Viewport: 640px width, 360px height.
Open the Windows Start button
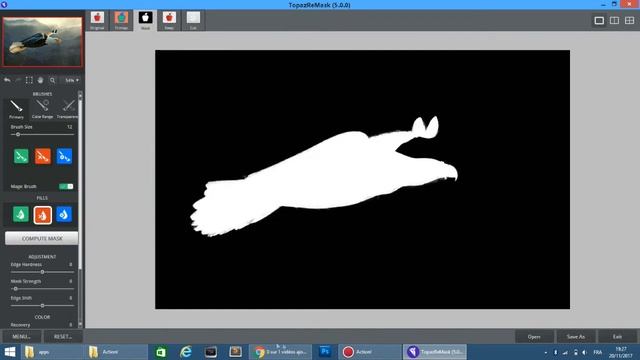click(9, 352)
